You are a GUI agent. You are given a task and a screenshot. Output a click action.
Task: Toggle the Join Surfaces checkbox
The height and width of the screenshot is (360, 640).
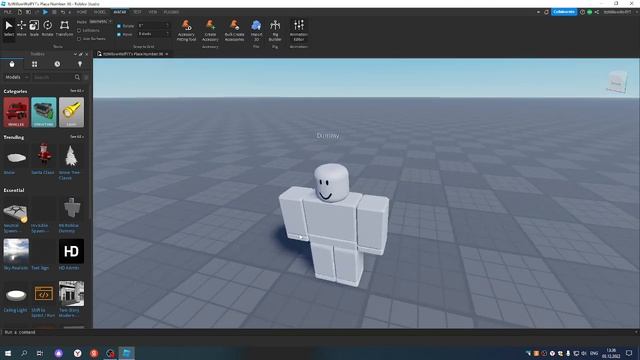(79, 39)
